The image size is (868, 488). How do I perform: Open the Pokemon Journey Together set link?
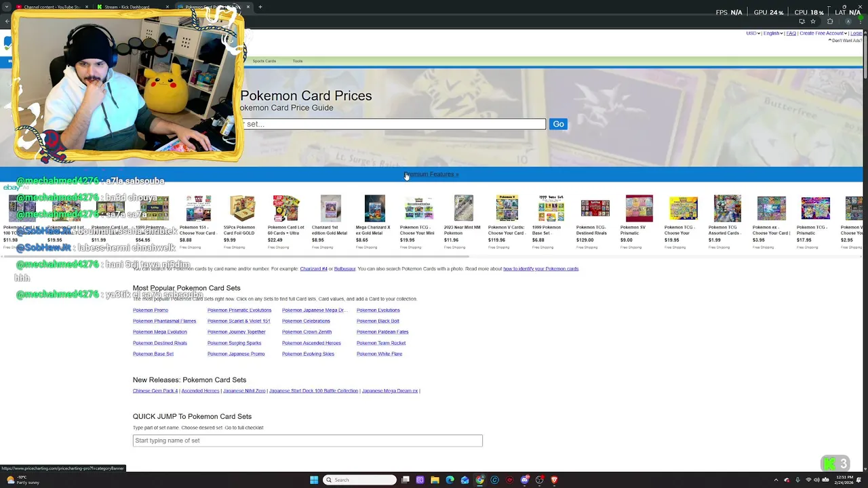(236, 332)
